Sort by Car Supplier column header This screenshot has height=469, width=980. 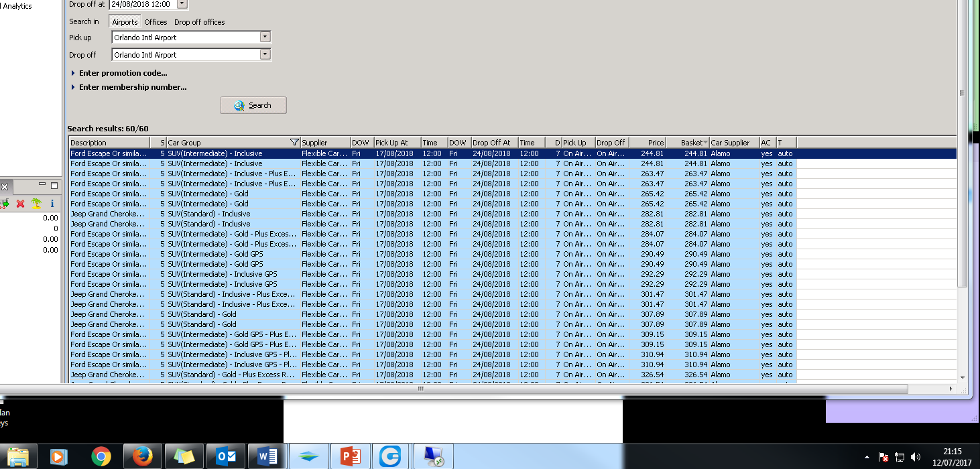(x=734, y=143)
